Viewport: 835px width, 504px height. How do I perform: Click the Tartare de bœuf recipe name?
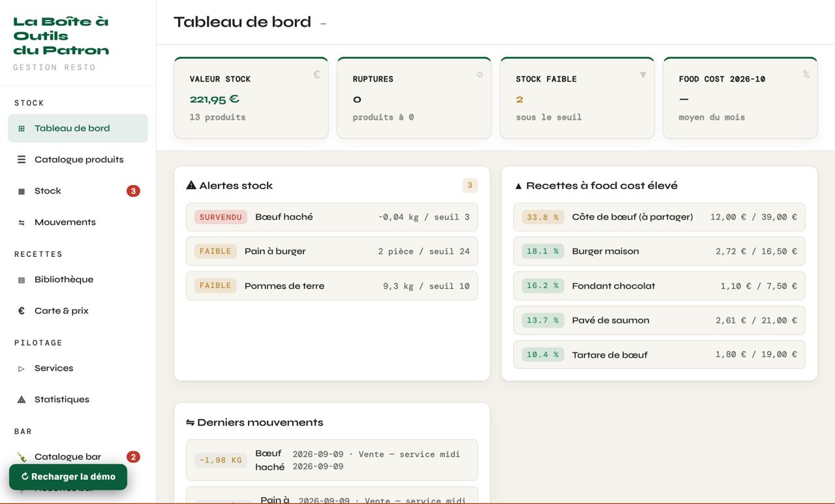click(610, 355)
